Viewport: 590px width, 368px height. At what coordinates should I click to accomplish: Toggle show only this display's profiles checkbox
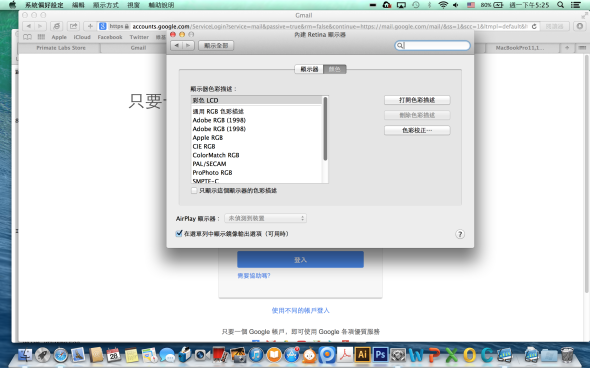pos(194,190)
